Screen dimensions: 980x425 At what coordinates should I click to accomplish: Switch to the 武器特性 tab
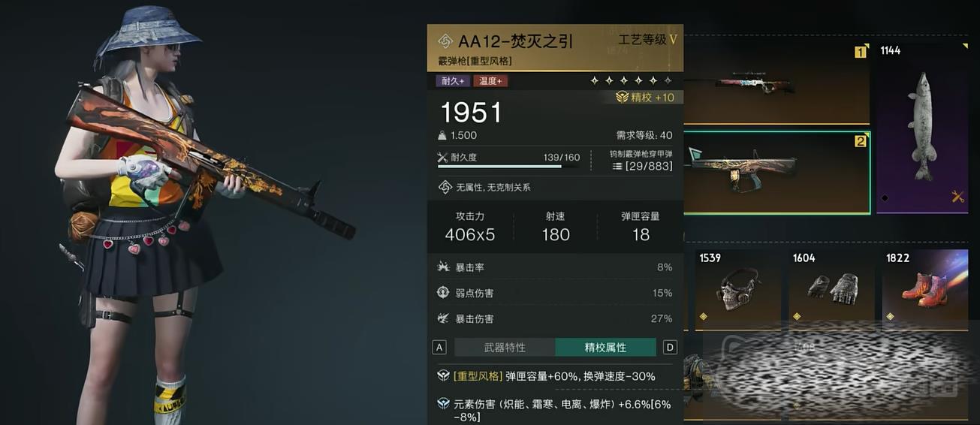tap(505, 348)
